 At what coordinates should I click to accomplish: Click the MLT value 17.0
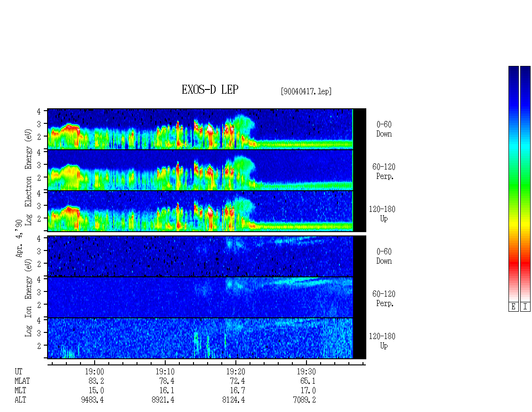pos(308,391)
